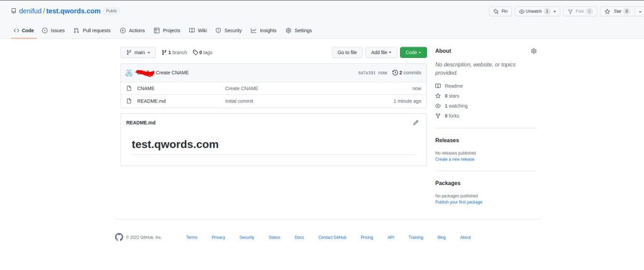Expand the green Code dropdown

point(413,53)
